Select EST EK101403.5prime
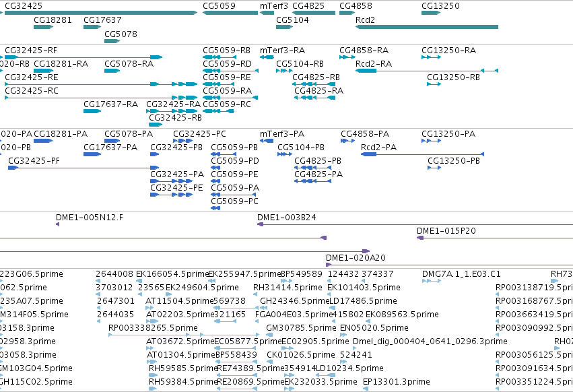573x392 pixels. click(329, 294)
